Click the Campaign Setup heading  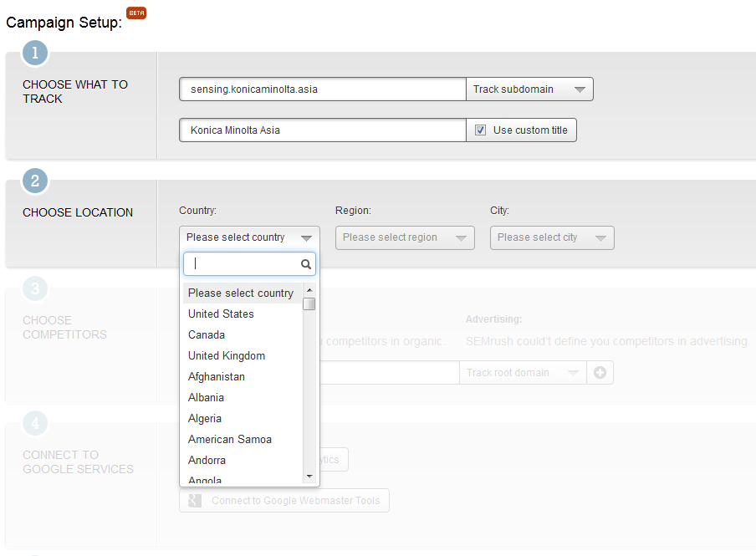coord(64,23)
